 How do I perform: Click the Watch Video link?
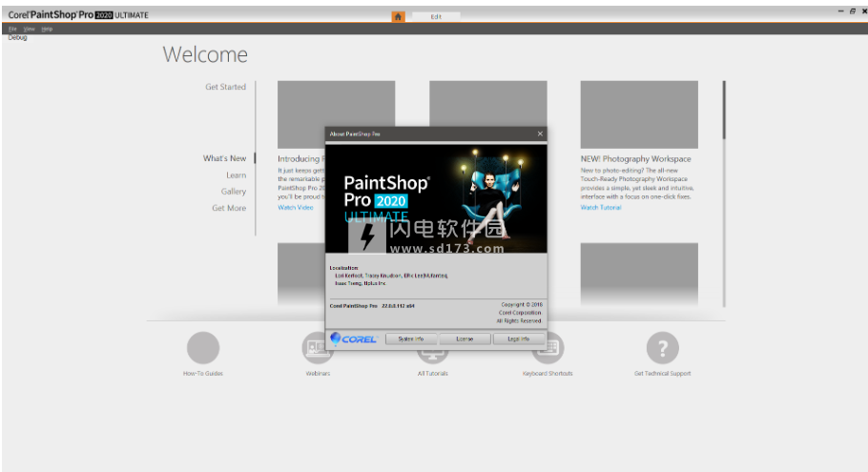tap(296, 208)
